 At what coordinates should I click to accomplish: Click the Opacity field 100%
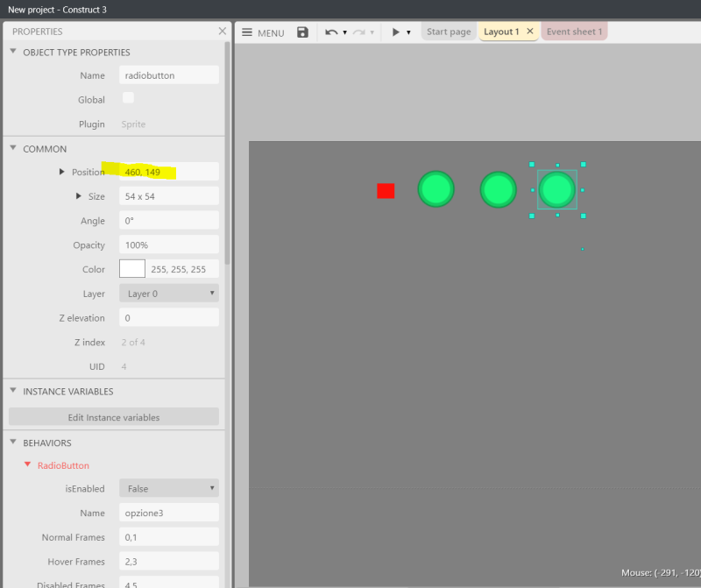coord(169,244)
